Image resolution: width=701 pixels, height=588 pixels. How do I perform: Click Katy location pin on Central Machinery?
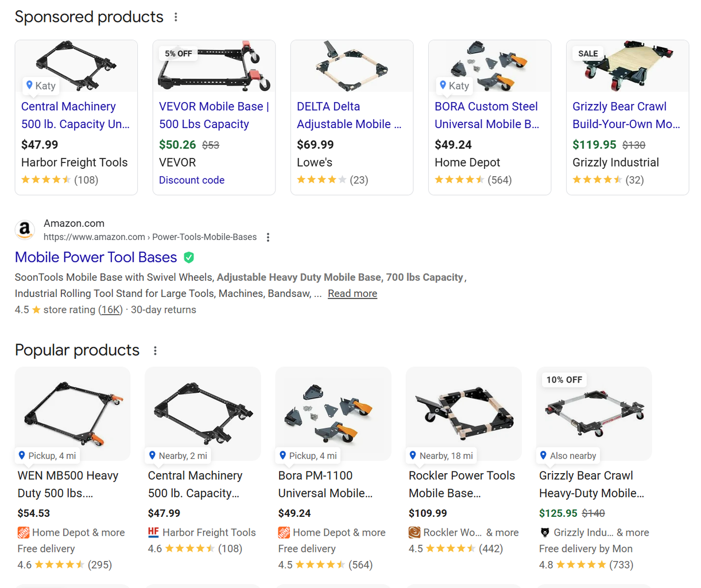pos(29,85)
